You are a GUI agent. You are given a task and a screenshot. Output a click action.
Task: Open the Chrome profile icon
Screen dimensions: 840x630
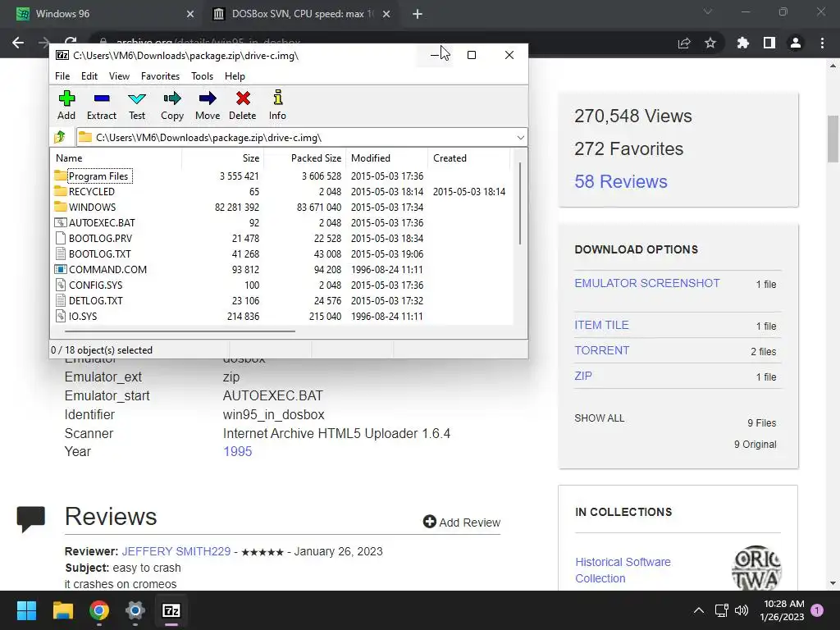(796, 43)
